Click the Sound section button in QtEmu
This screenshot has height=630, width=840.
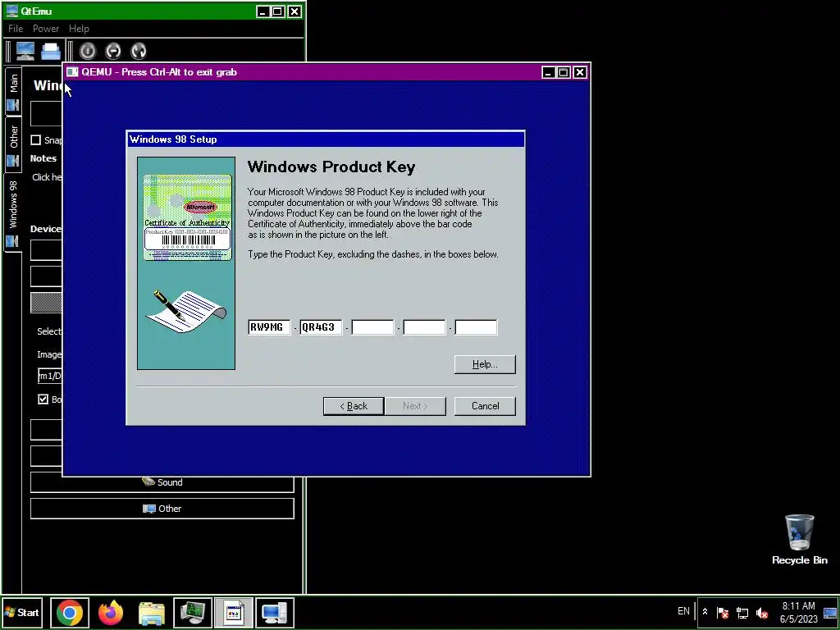coord(162,482)
